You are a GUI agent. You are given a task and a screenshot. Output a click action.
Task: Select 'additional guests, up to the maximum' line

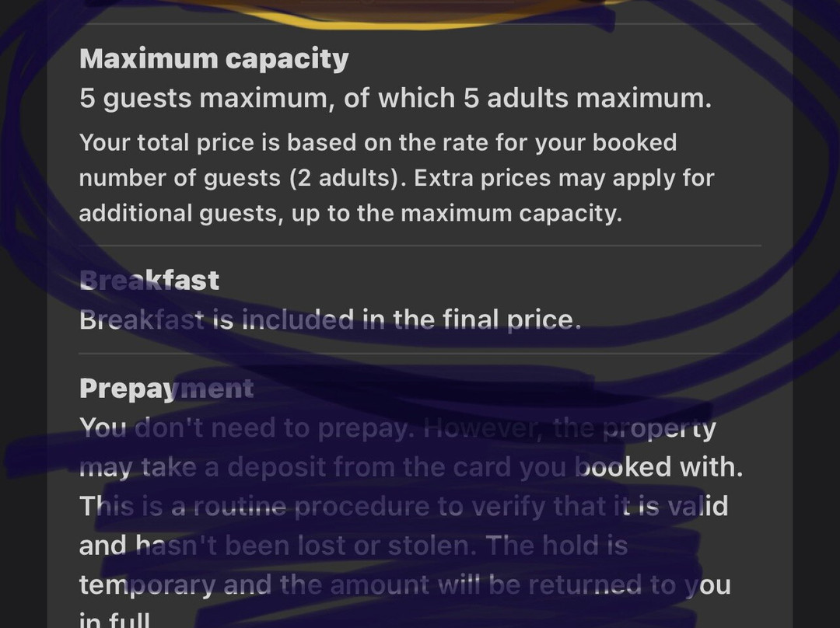tap(350, 213)
